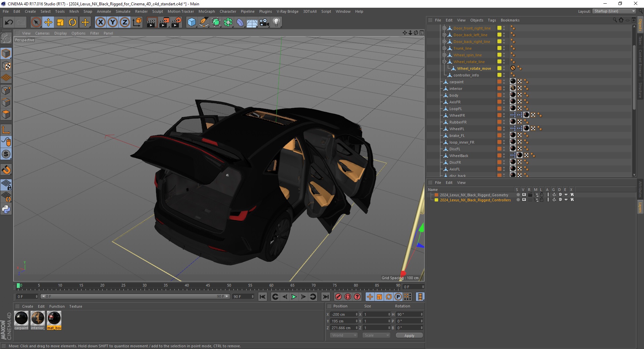Screen dimensions: 644x349
Task: Open the spline Pen tool
Action: tap(204, 22)
